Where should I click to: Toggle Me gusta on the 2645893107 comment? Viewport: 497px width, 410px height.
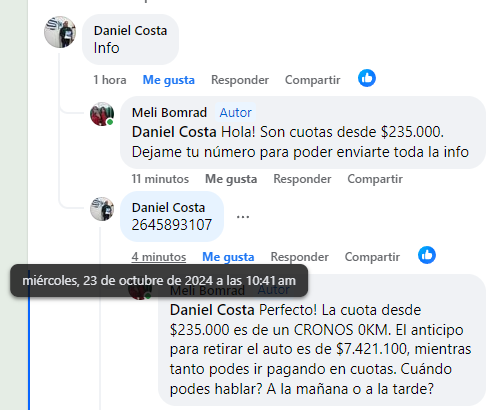pyautogui.click(x=228, y=257)
